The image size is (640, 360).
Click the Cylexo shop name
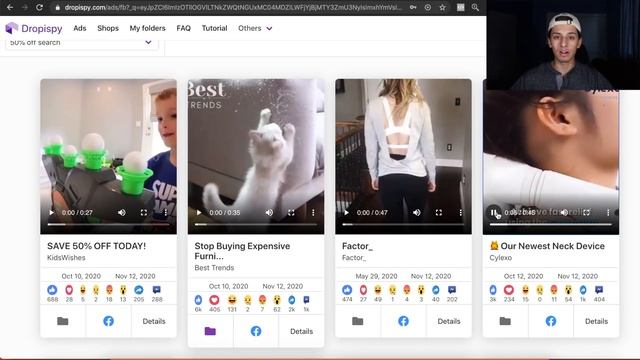(500, 258)
